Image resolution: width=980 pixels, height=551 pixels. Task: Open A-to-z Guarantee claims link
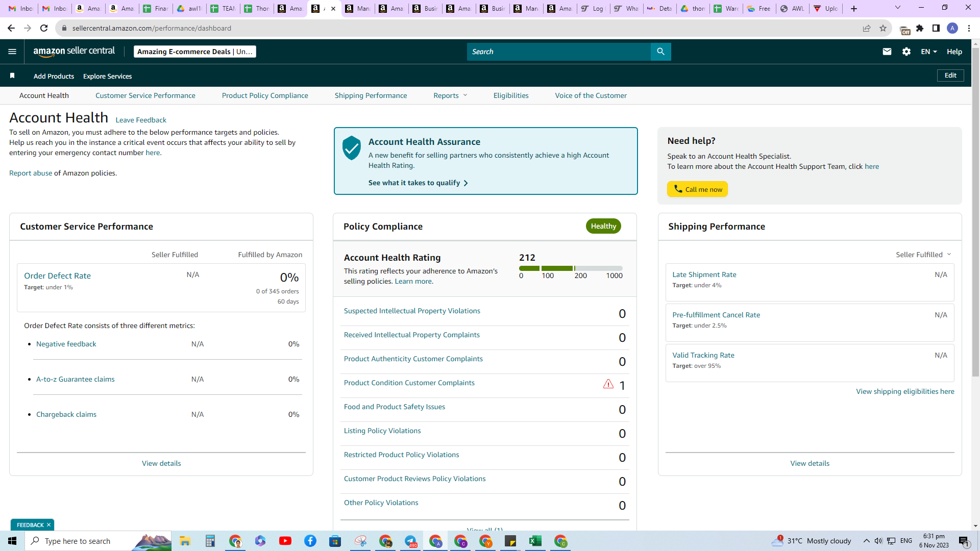tap(76, 379)
